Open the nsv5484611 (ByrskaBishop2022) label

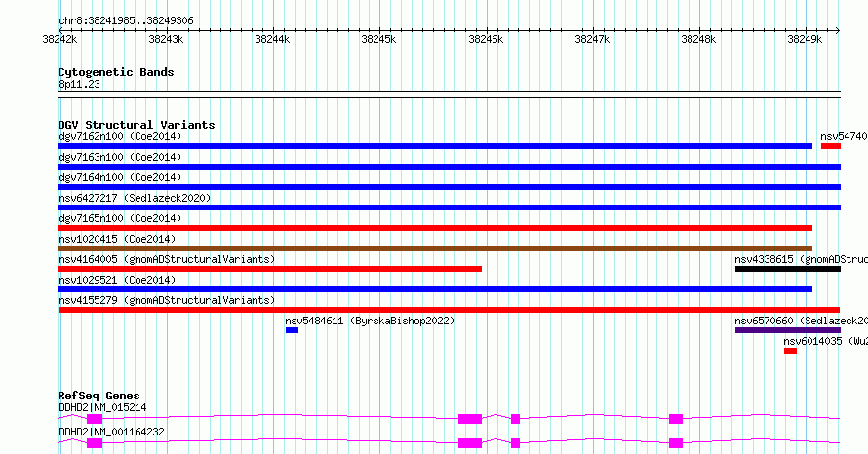[370, 321]
